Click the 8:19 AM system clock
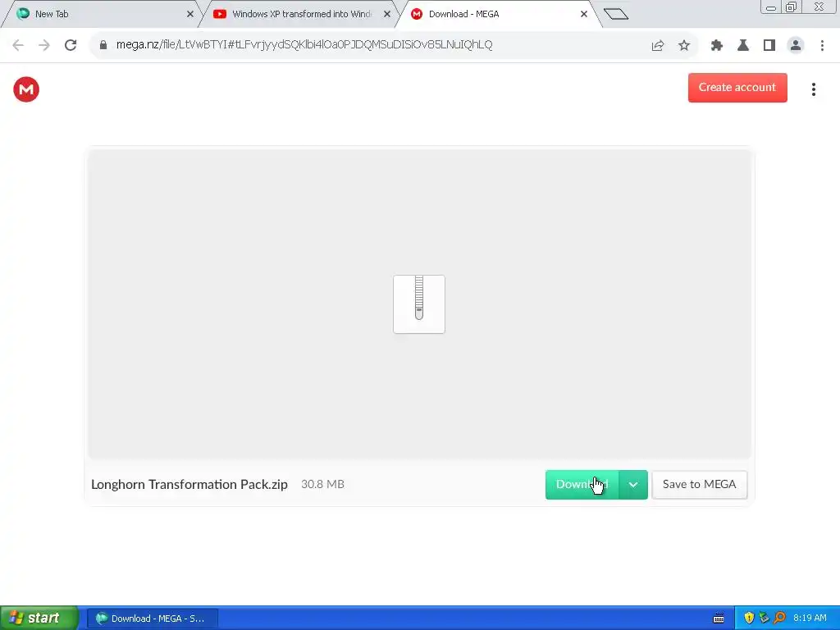The width and height of the screenshot is (840, 630). 810,619
